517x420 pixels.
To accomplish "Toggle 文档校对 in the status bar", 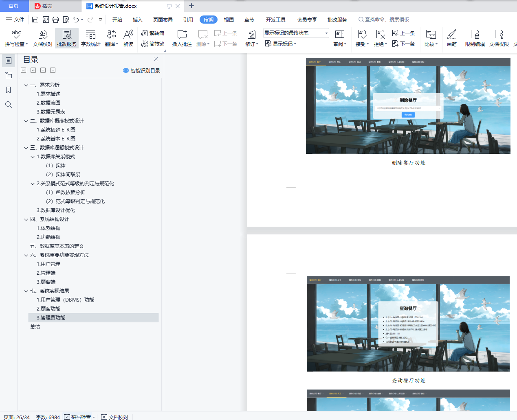I will tap(115, 417).
